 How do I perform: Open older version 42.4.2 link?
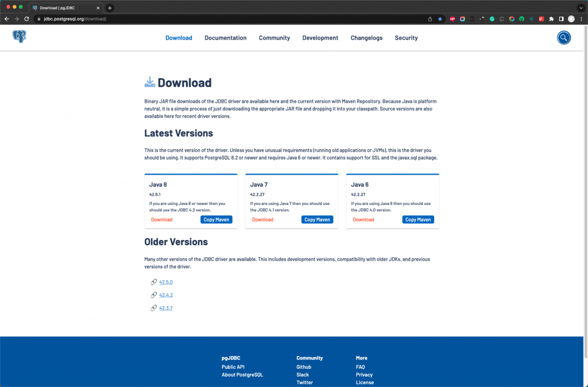[x=166, y=295]
